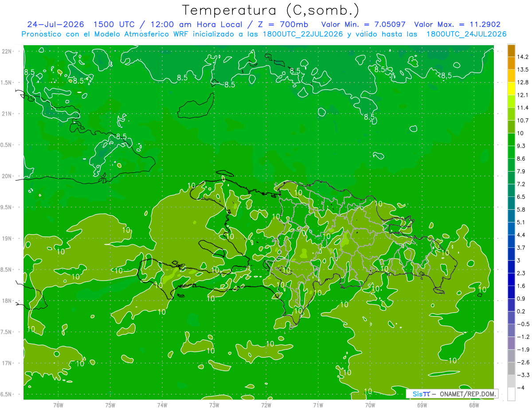Click the 3.7 color scale value
The image size is (532, 411).
[x=521, y=248]
